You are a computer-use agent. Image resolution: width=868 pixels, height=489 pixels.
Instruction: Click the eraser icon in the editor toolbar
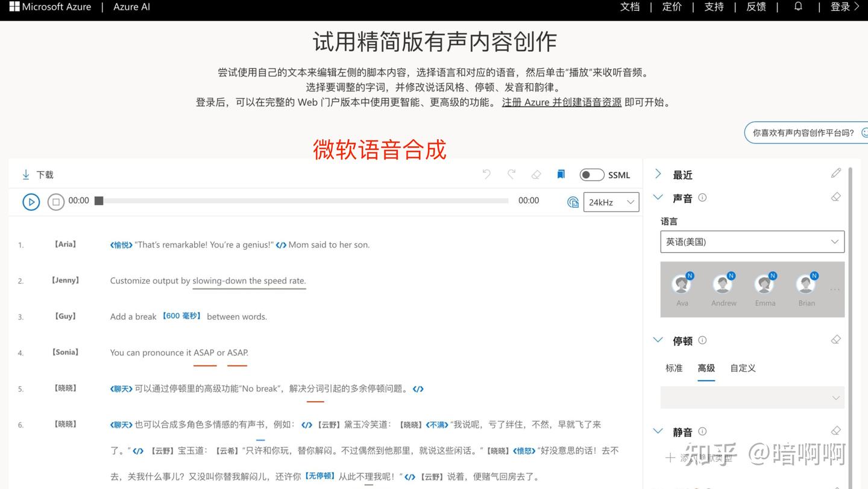pyautogui.click(x=536, y=175)
